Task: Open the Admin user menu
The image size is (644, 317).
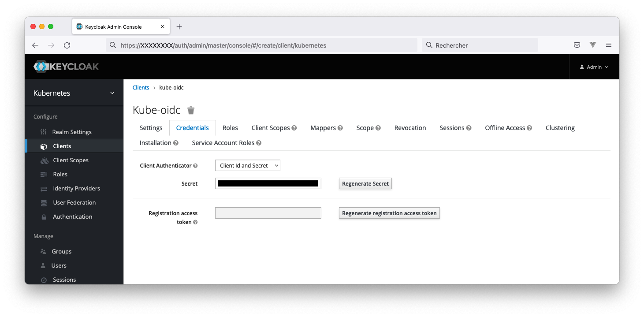Action: [x=594, y=67]
